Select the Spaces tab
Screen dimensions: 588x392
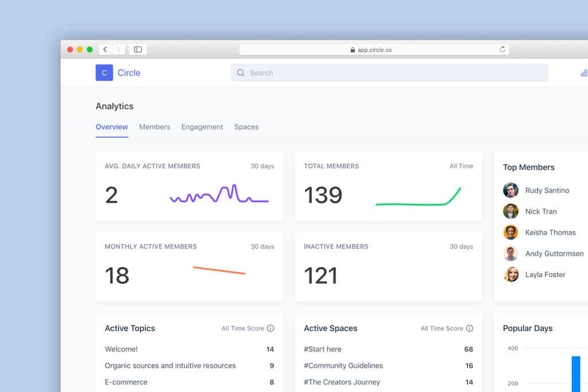click(x=246, y=127)
